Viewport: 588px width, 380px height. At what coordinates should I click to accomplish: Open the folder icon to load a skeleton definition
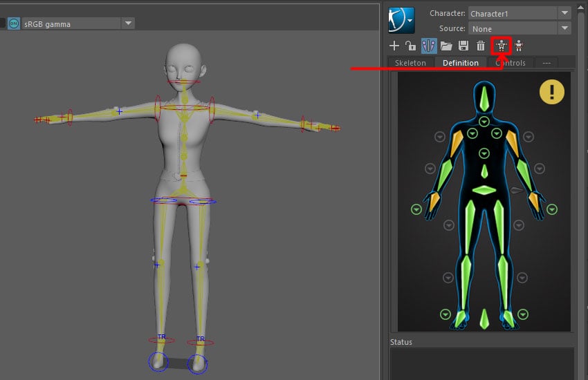pyautogui.click(x=446, y=46)
